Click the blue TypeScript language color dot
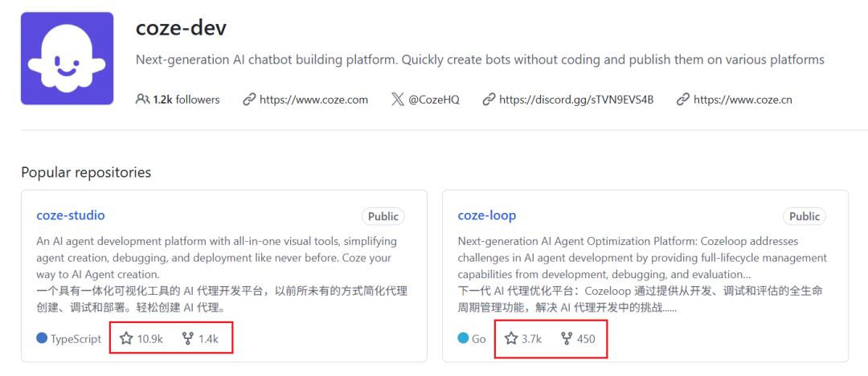Image resolution: width=868 pixels, height=376 pixels. (42, 337)
